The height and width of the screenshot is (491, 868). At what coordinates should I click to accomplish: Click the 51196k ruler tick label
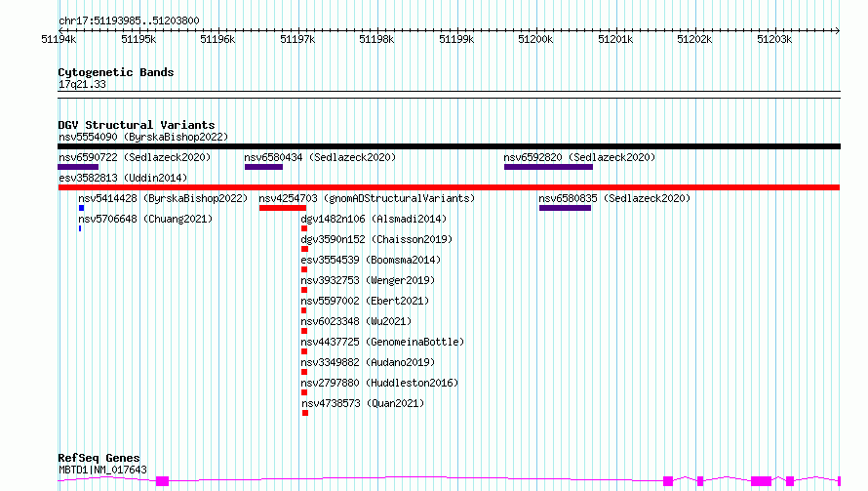(217, 39)
